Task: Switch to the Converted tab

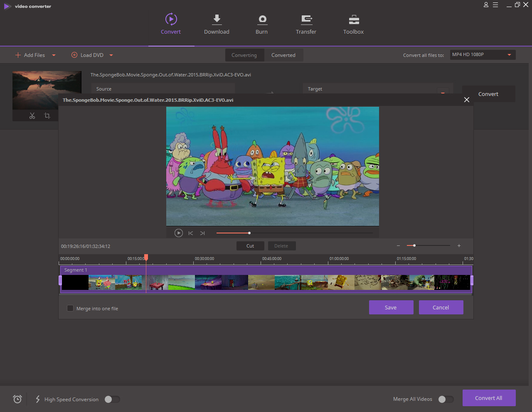Action: pos(283,55)
